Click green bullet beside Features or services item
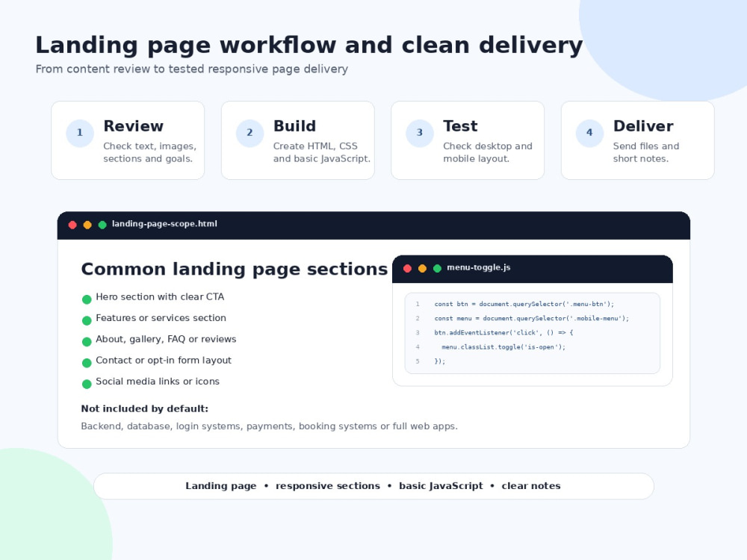Image resolution: width=747 pixels, height=560 pixels. point(87,320)
